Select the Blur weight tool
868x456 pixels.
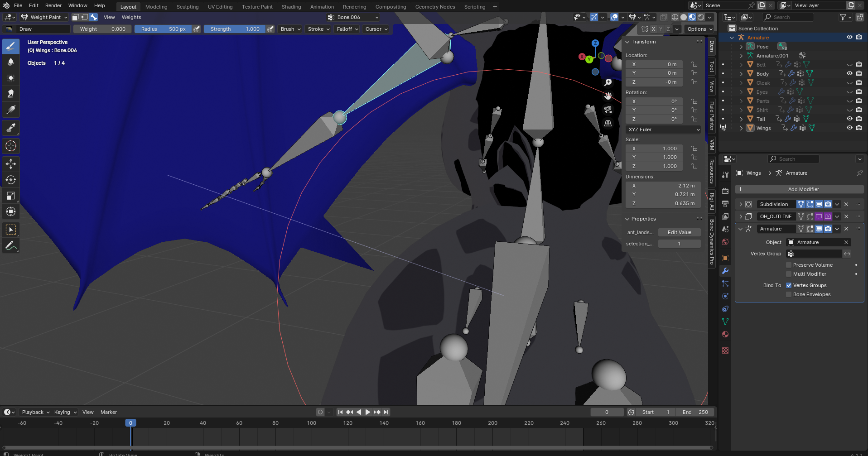click(x=11, y=62)
